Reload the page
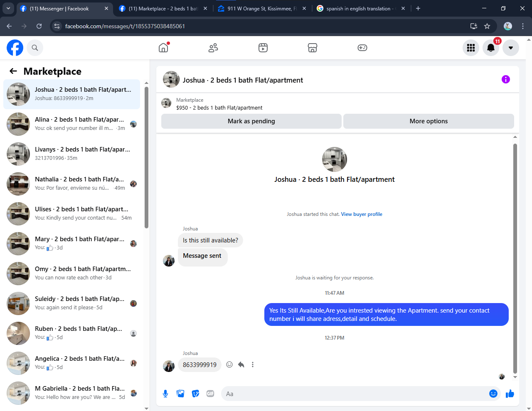This screenshot has height=411, width=532. [39, 26]
